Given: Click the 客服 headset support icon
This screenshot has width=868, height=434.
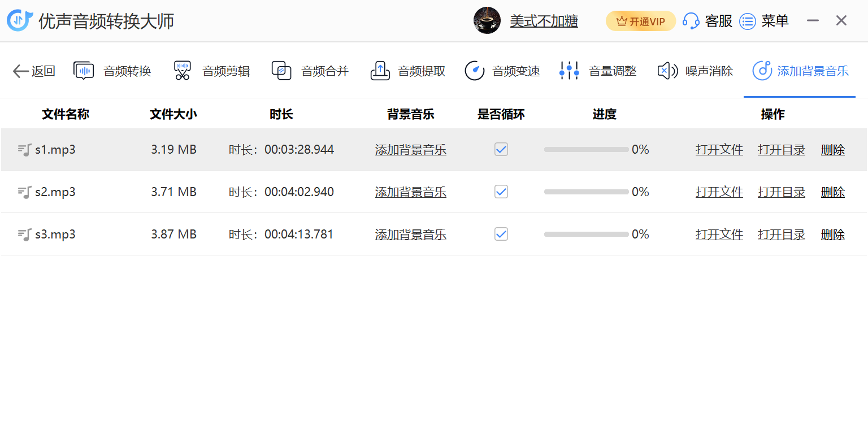Looking at the screenshot, I should (691, 21).
